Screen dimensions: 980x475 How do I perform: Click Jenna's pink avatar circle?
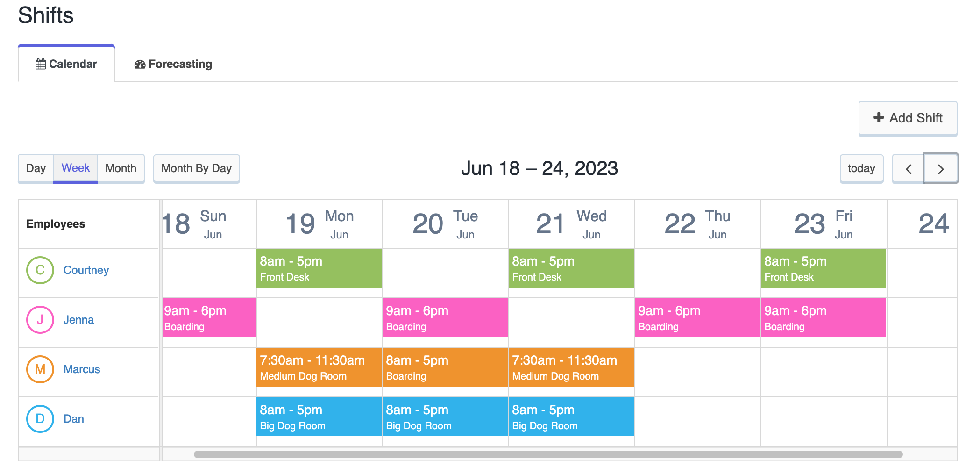click(40, 320)
